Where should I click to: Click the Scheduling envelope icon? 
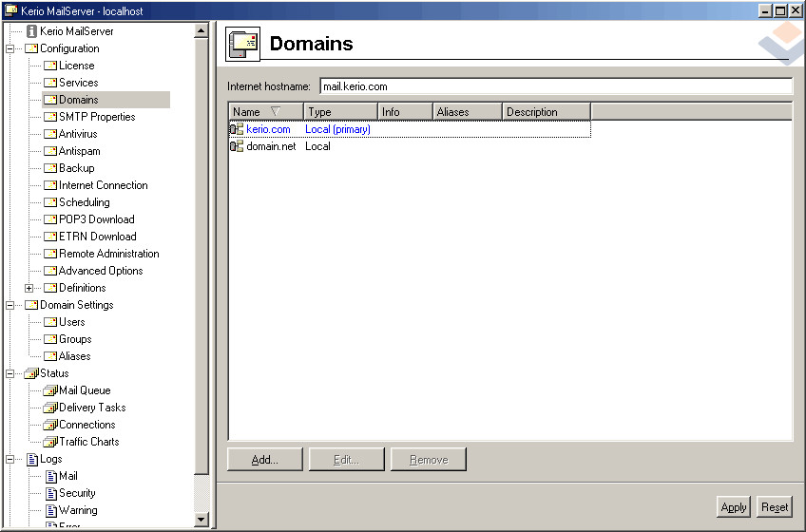pyautogui.click(x=50, y=202)
